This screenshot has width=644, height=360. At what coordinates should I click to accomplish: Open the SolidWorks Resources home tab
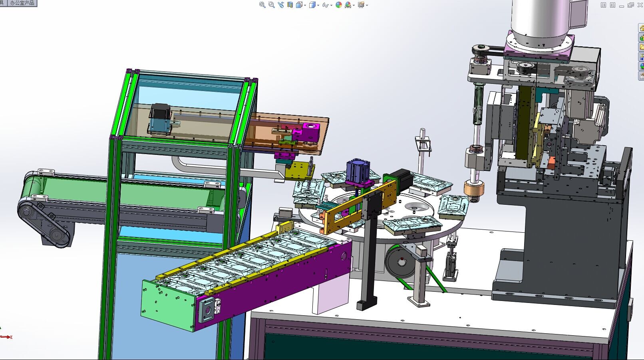pos(641,28)
